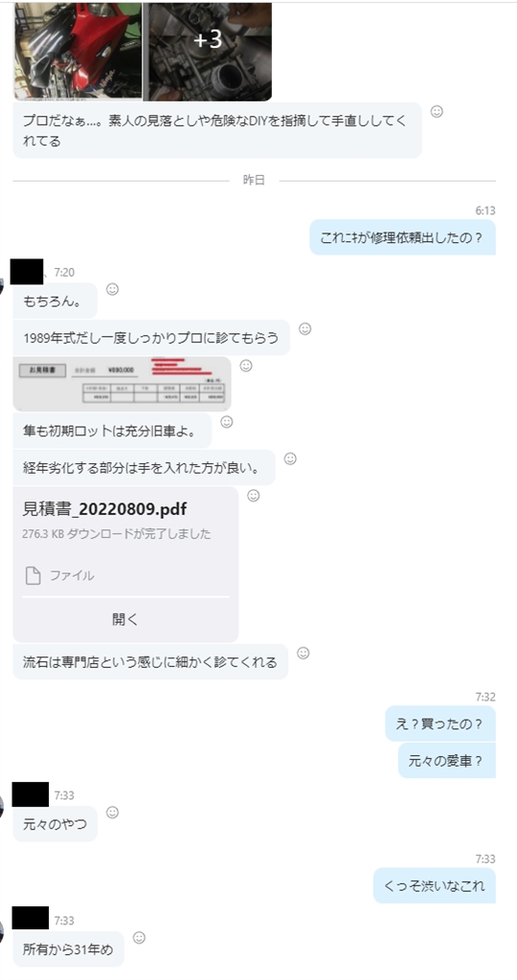The width and height of the screenshot is (517, 980).
Task: Open the red motorcycle photo thumbnail
Action: (x=79, y=52)
